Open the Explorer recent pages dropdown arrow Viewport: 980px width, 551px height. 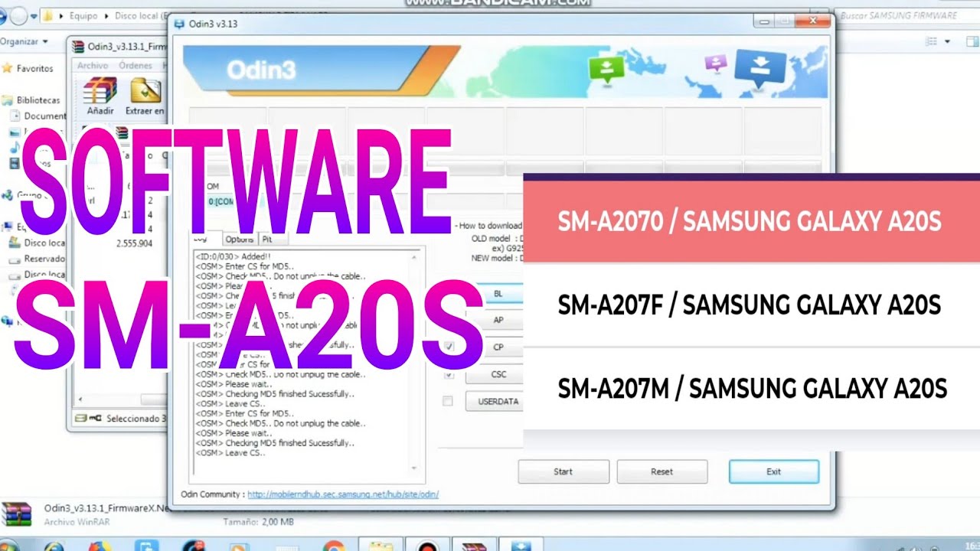point(35,15)
